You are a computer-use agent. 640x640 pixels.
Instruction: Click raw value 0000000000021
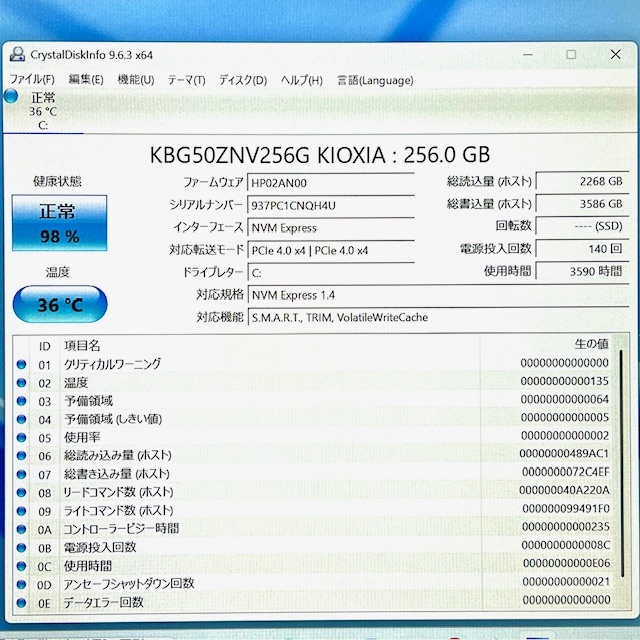pyautogui.click(x=567, y=582)
